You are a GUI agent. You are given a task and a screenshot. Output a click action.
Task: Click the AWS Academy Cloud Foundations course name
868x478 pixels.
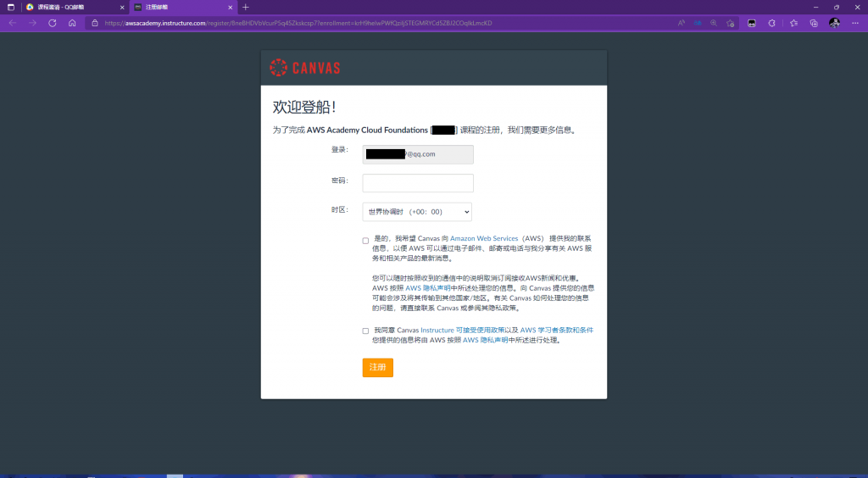coord(367,130)
